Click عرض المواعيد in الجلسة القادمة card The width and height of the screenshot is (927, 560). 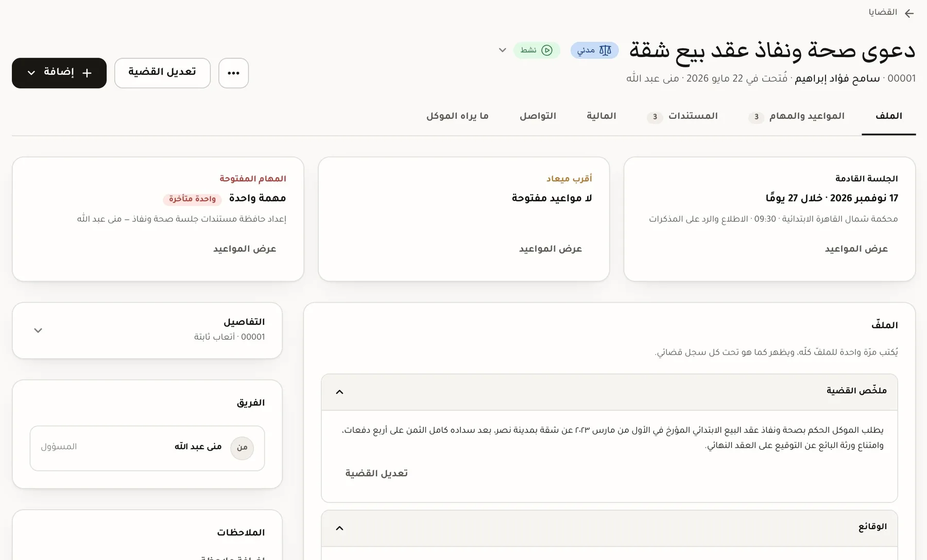click(x=856, y=249)
